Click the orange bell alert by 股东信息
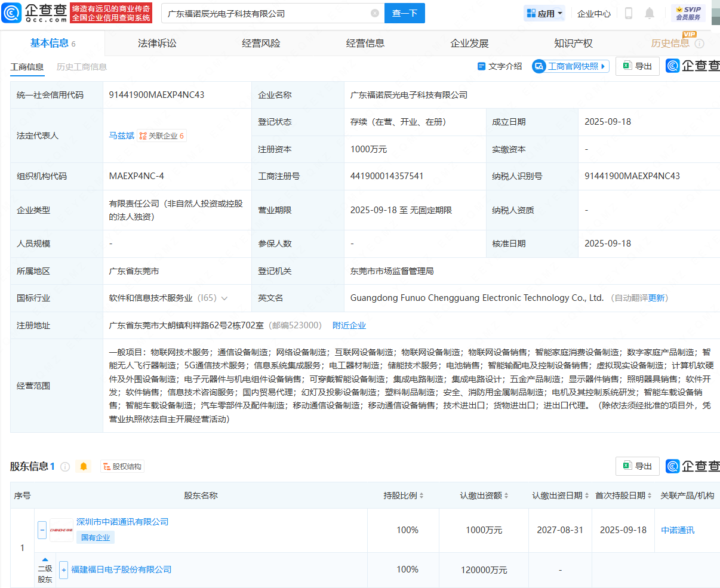 tap(84, 466)
